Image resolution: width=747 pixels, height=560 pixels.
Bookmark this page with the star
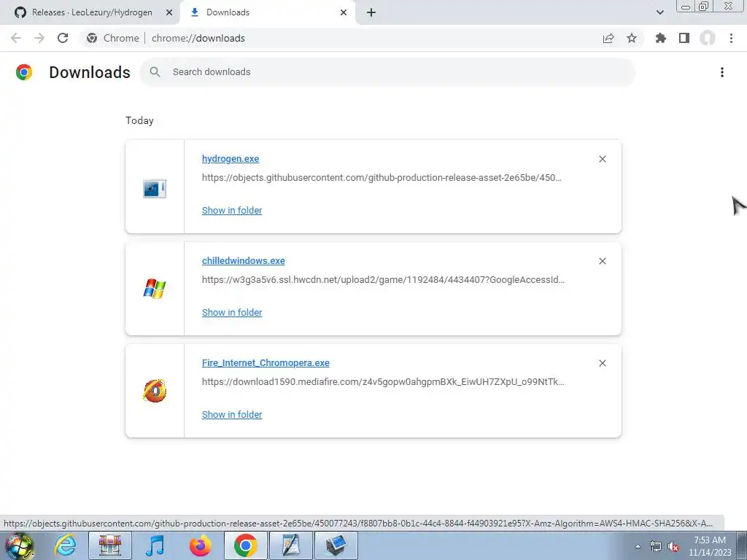tap(632, 38)
